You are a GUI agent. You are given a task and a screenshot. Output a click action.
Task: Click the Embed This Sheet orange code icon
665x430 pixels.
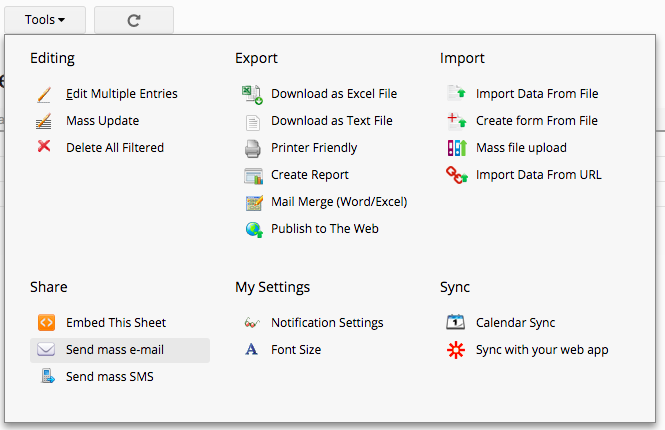[x=46, y=323]
